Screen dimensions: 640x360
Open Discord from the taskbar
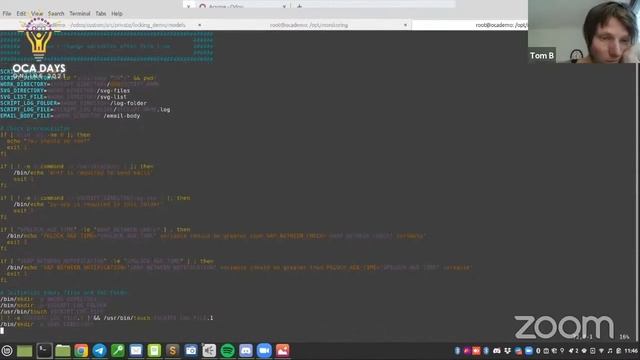click(x=246, y=351)
